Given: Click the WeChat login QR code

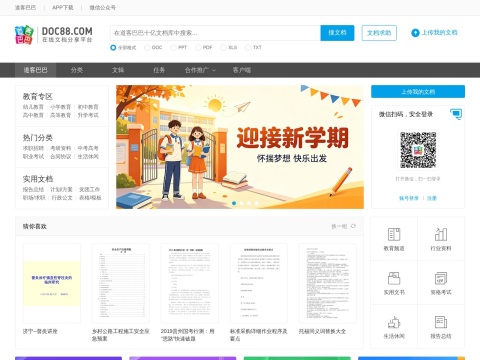Looking at the screenshot, I should click(x=418, y=150).
